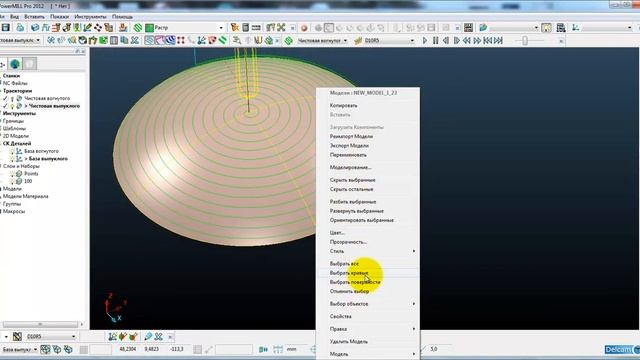640x360 pixels.
Task: Choose Удалить Модель in context menu
Action: point(349,341)
